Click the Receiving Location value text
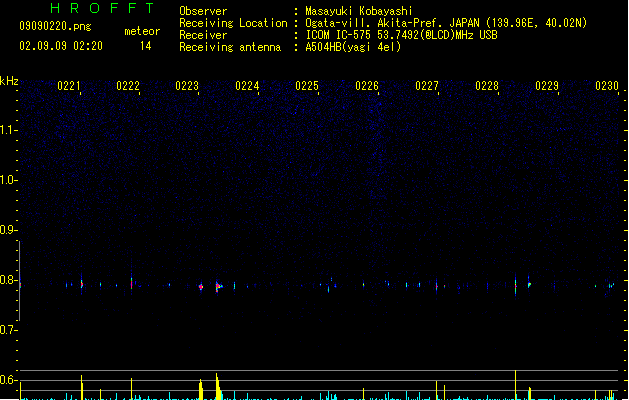 (446, 23)
